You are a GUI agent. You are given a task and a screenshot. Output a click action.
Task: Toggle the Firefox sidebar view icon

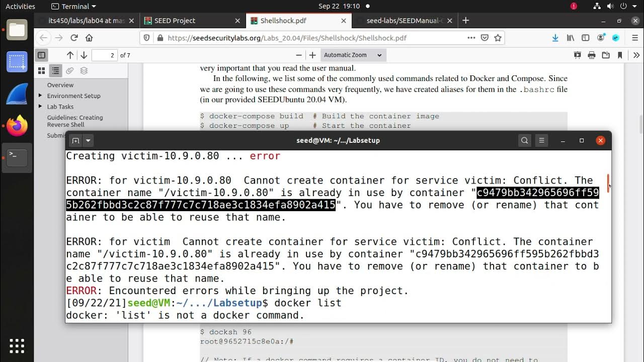[x=586, y=38]
